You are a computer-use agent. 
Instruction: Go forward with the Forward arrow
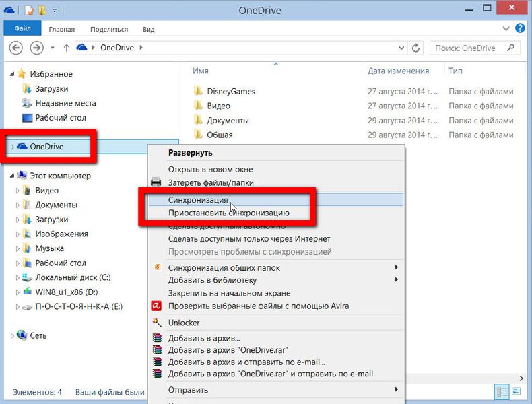pyautogui.click(x=36, y=48)
